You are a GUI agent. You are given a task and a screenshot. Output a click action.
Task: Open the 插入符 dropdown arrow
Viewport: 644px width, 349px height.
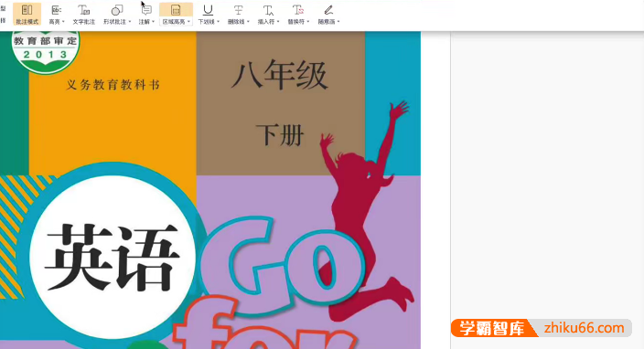point(278,22)
